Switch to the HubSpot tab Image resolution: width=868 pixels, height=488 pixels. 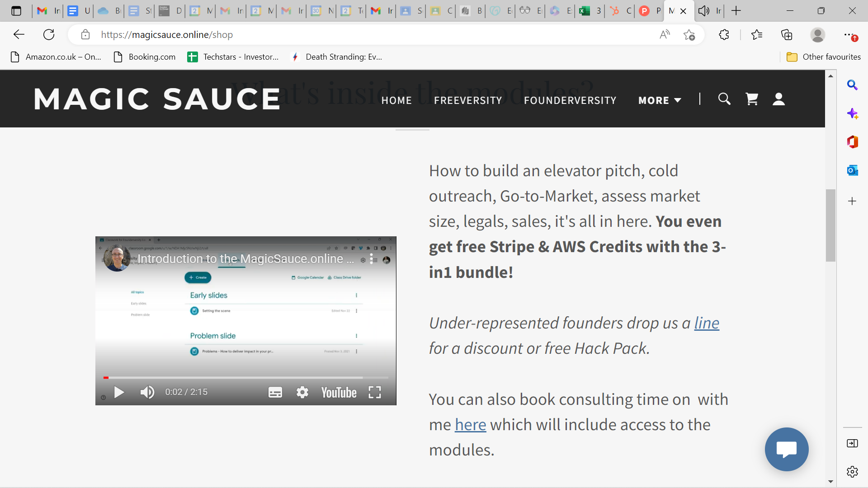(620, 11)
